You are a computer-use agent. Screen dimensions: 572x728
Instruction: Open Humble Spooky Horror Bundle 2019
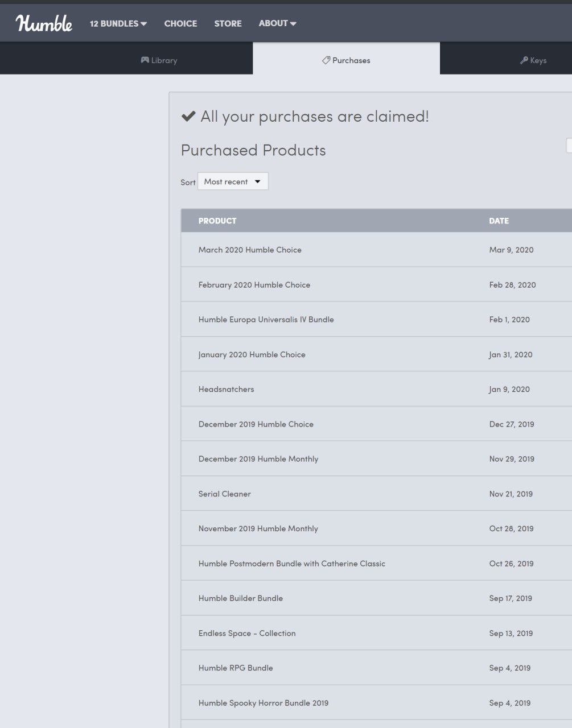click(376, 703)
